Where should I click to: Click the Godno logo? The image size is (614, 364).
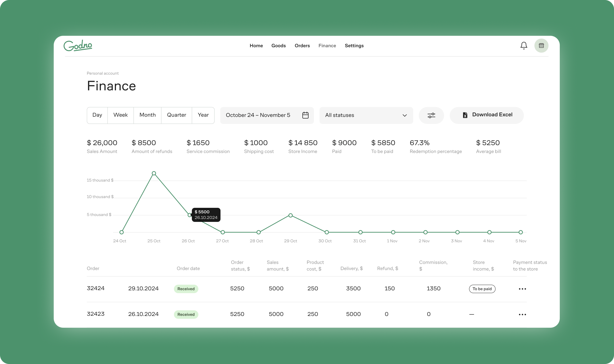tap(78, 45)
